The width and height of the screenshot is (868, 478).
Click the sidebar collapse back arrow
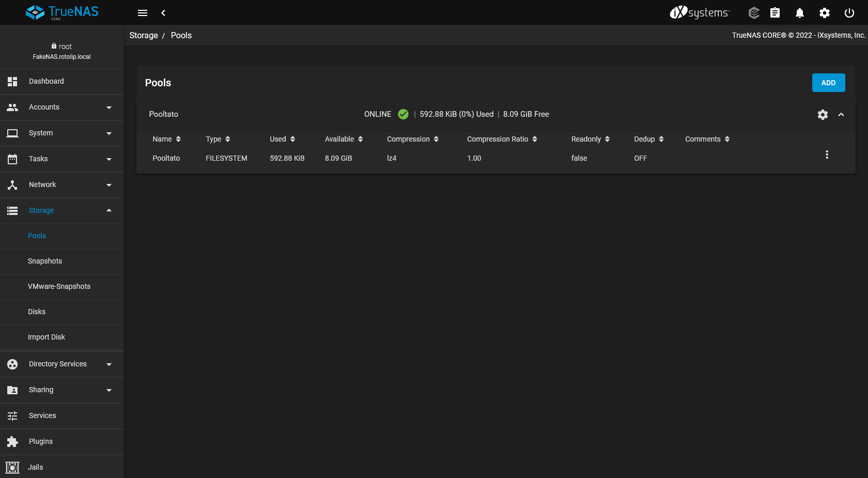tap(163, 13)
